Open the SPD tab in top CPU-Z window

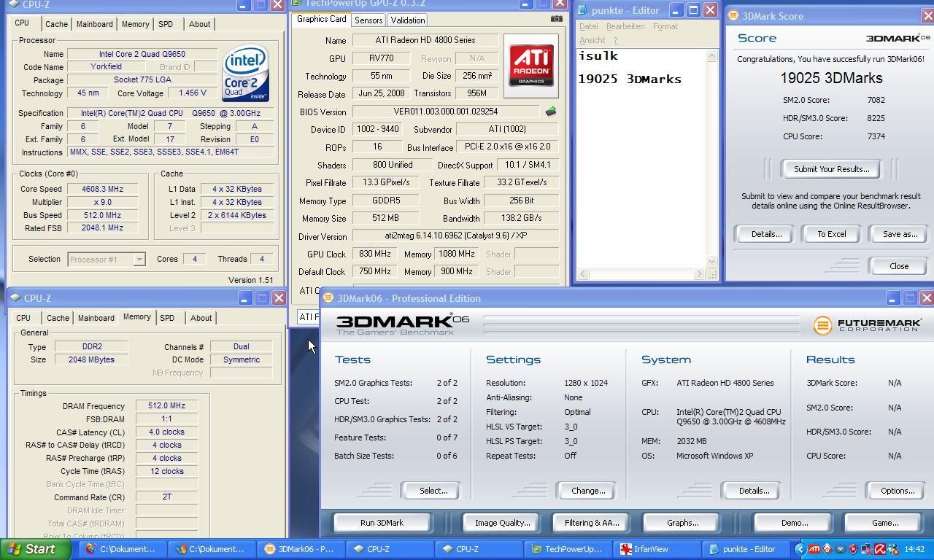click(x=166, y=24)
